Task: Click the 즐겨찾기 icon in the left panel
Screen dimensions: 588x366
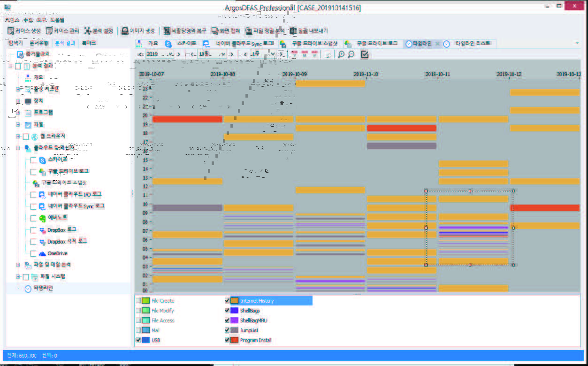Action: click(20, 54)
